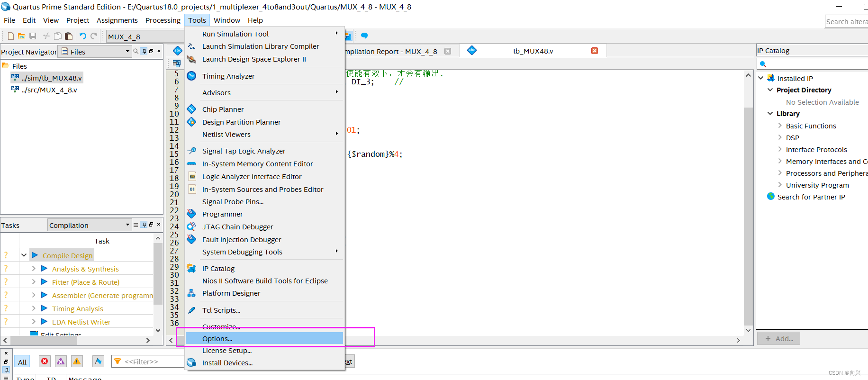The width and height of the screenshot is (868, 380).
Task: Open Chip Planner from Tools menu
Action: pyautogui.click(x=264, y=109)
